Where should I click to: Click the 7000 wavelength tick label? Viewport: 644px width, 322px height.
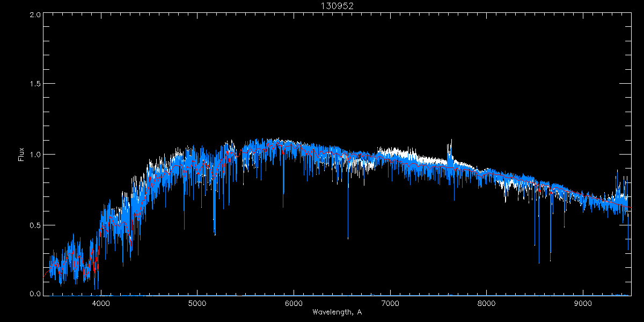[x=390, y=303]
